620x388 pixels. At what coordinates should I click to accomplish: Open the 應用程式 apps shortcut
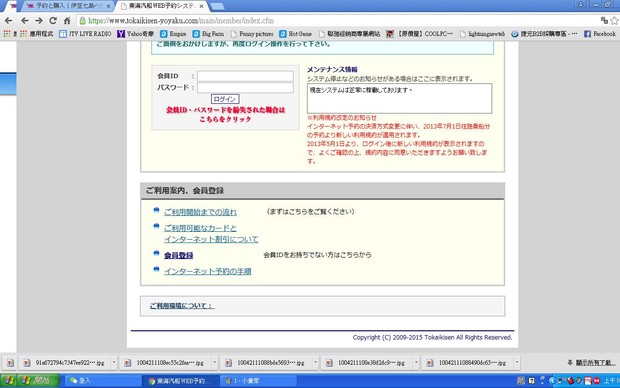coord(36,34)
